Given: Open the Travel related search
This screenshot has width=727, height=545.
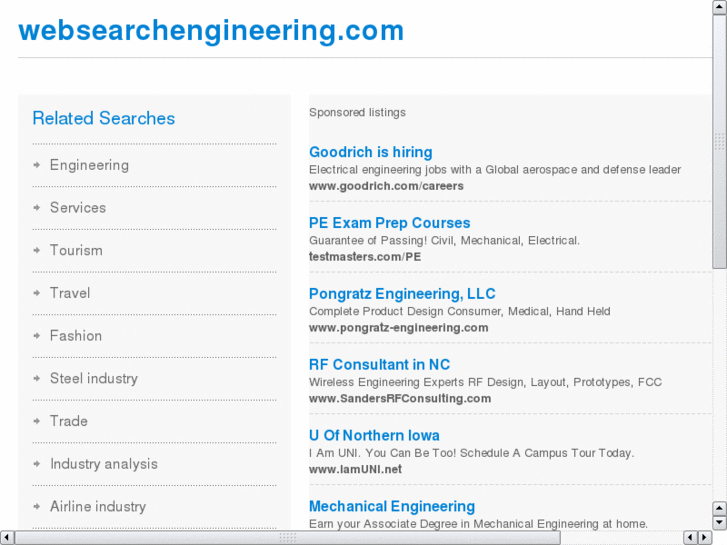Looking at the screenshot, I should click(x=70, y=293).
